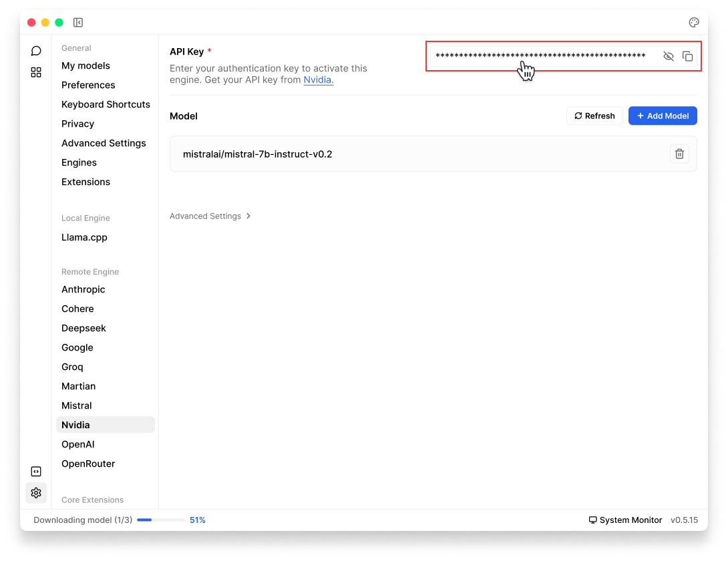This screenshot has height=561, width=728.
Task: Collapse the sidebar panel toggle icon
Action: [78, 23]
